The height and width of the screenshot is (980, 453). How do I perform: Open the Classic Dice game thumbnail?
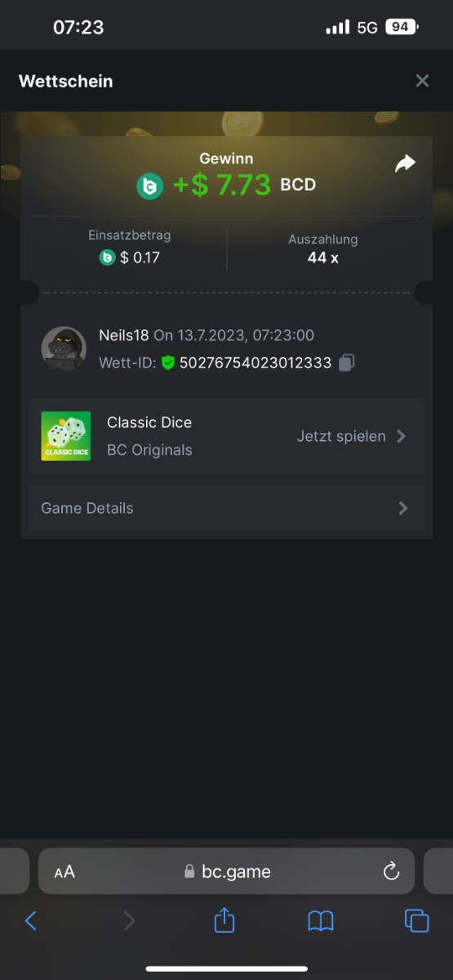[x=66, y=436]
